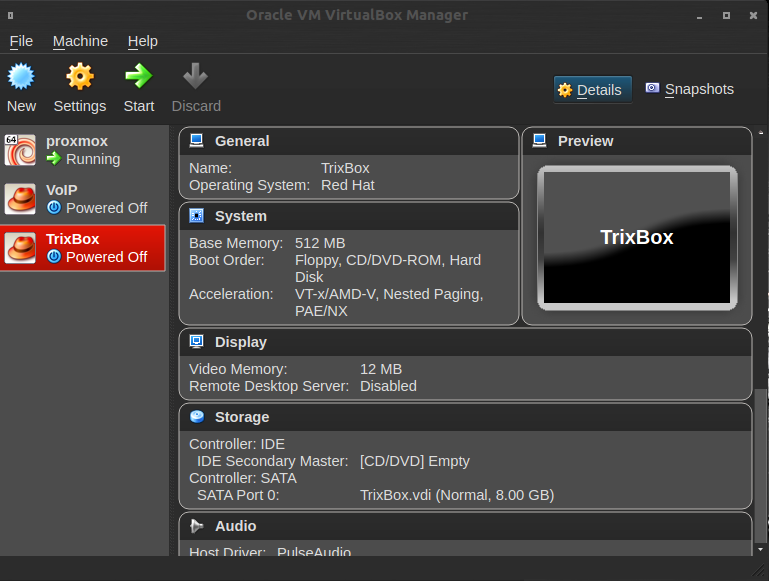Image resolution: width=769 pixels, height=581 pixels.
Task: Select the TrixBox VM name in list
Action: pos(73,239)
